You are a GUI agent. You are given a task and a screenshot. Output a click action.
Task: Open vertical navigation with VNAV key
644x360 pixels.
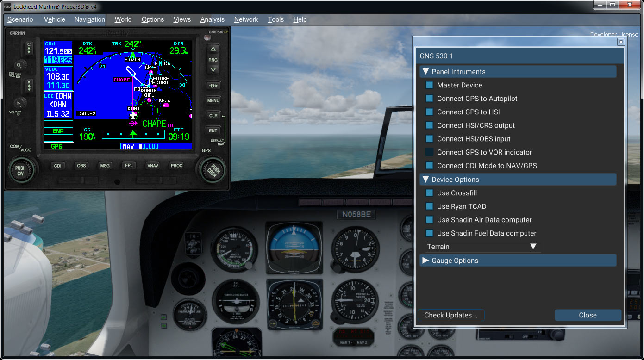pos(153,166)
